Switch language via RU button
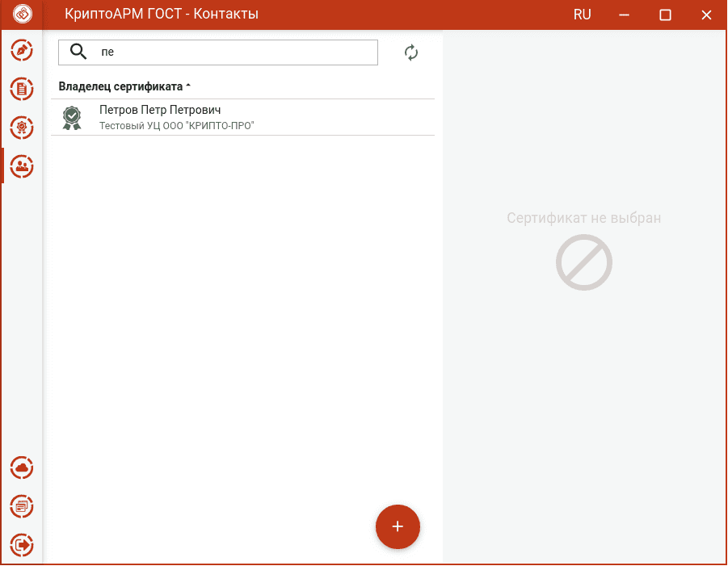 pyautogui.click(x=582, y=15)
